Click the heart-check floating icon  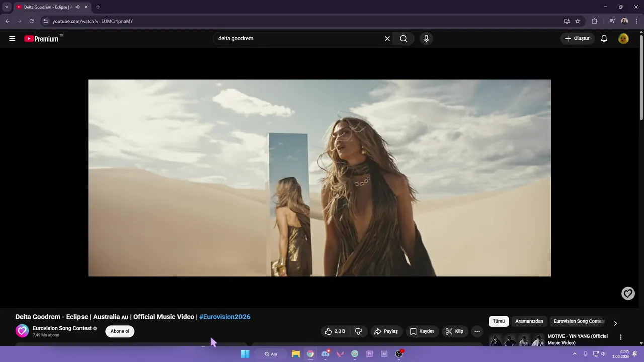[628, 293]
